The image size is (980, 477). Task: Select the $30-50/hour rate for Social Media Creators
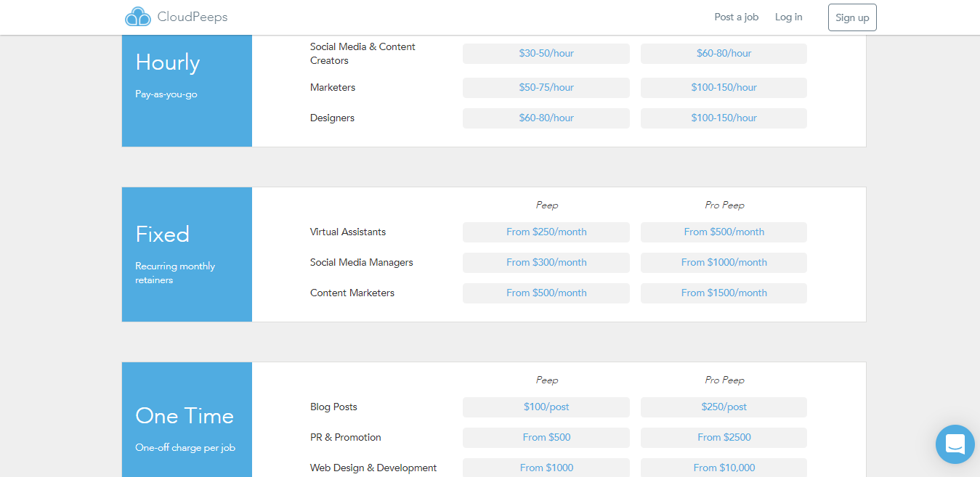point(546,53)
